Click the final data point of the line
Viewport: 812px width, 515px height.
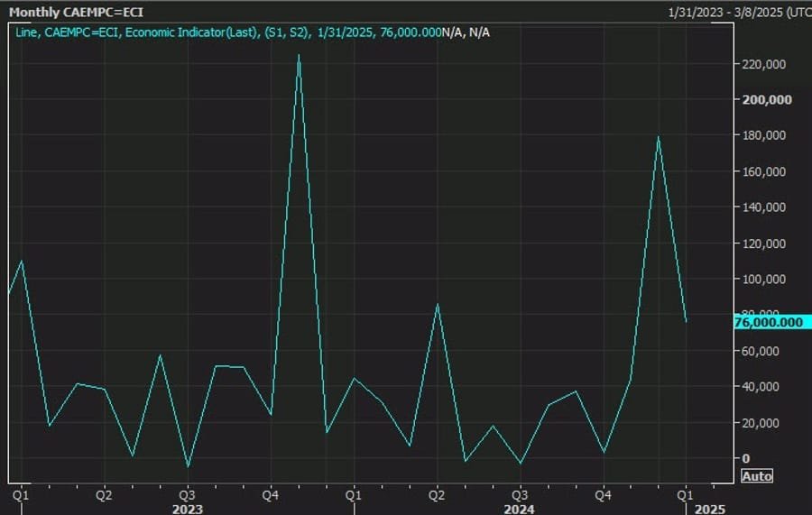point(686,321)
